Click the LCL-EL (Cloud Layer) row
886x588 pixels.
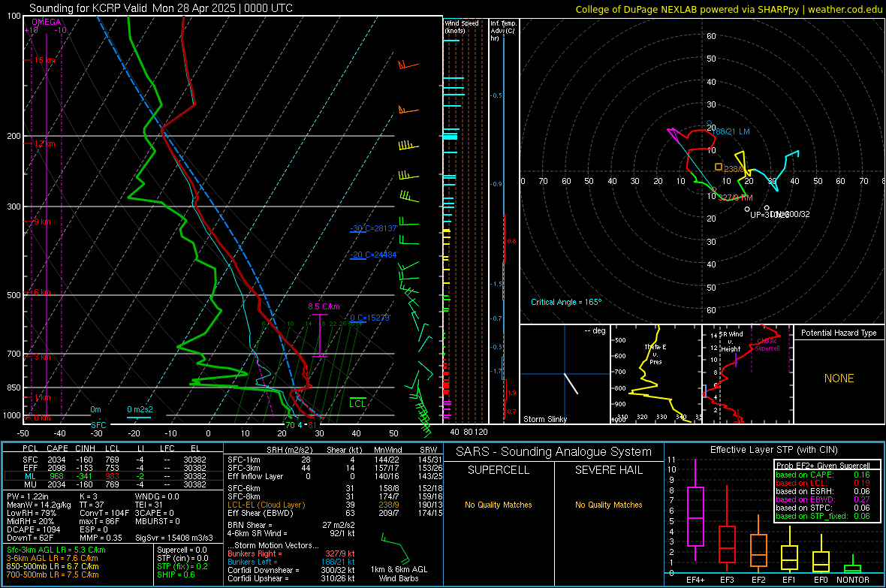pyautogui.click(x=335, y=505)
